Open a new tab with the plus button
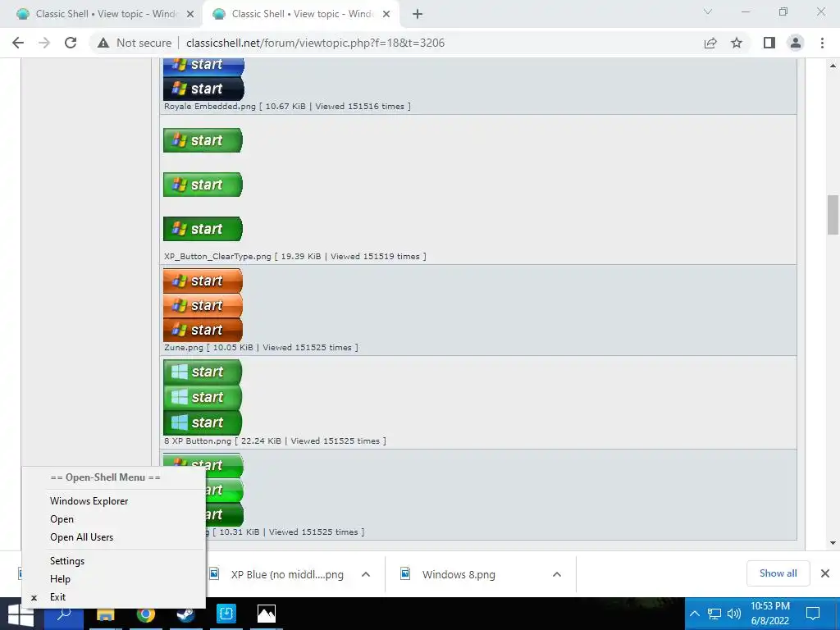Screen dimensions: 840x630 click(418, 15)
